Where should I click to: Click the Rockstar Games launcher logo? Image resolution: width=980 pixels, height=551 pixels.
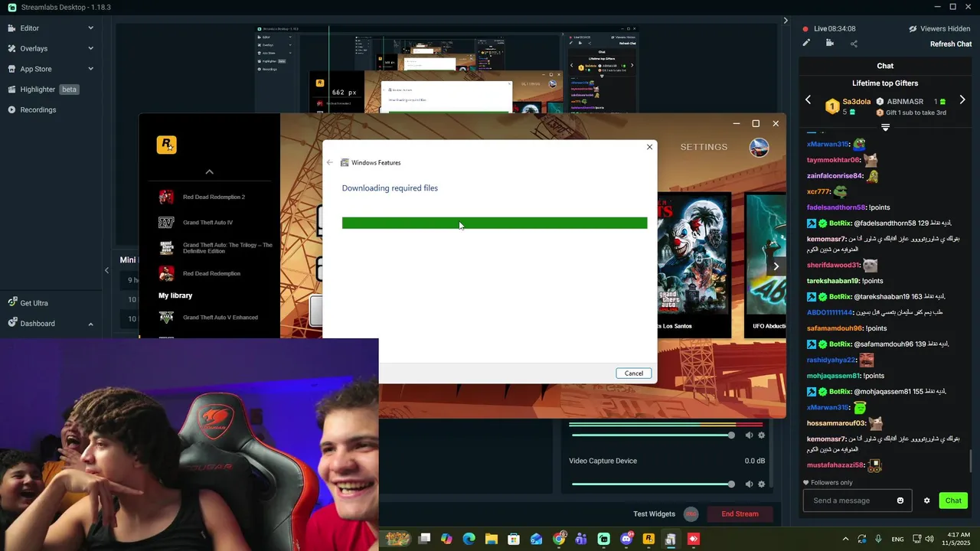click(166, 145)
